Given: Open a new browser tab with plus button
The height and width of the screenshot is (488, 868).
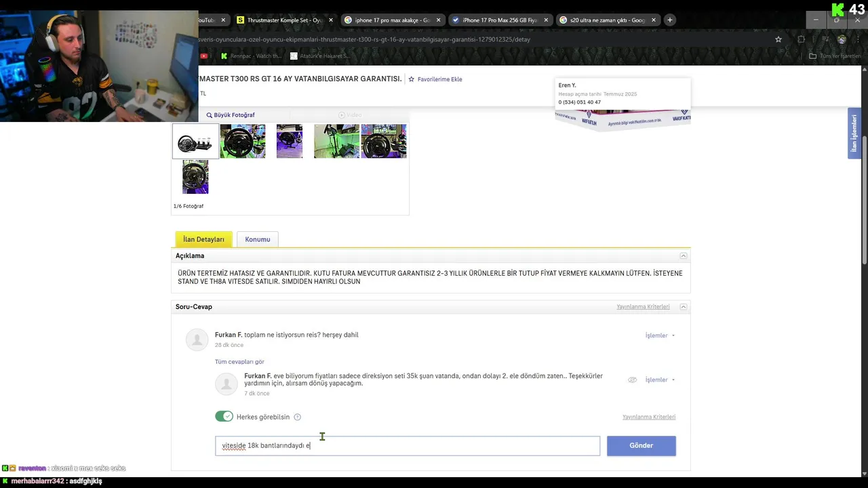Looking at the screenshot, I should (x=670, y=20).
